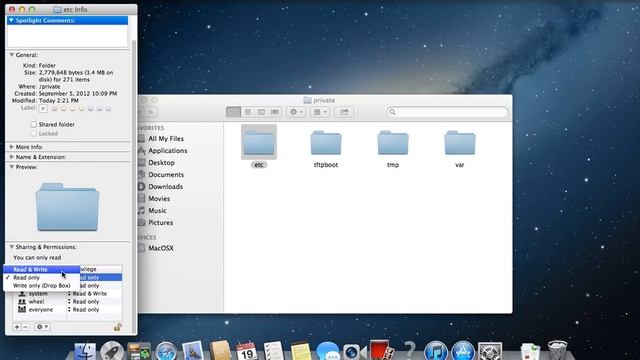Apply the green label color
Screen dimensions: 640x360
pyautogui.click(x=81, y=109)
